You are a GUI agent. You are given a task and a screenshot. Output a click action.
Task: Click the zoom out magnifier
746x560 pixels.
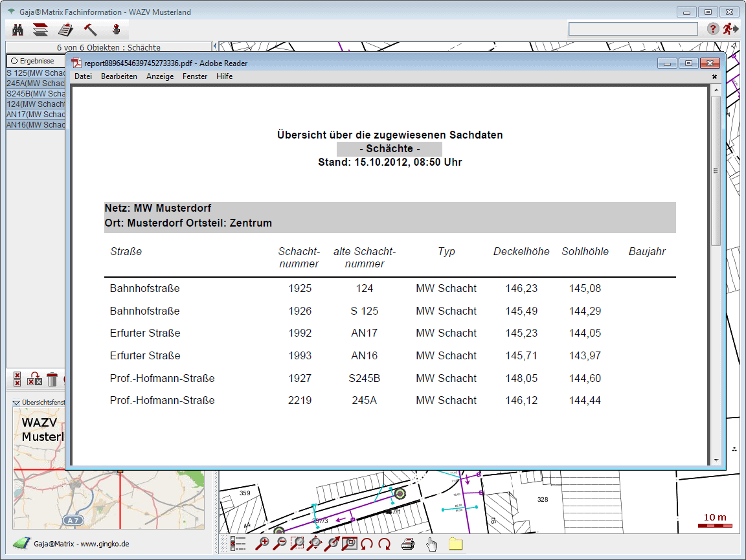coord(280,544)
